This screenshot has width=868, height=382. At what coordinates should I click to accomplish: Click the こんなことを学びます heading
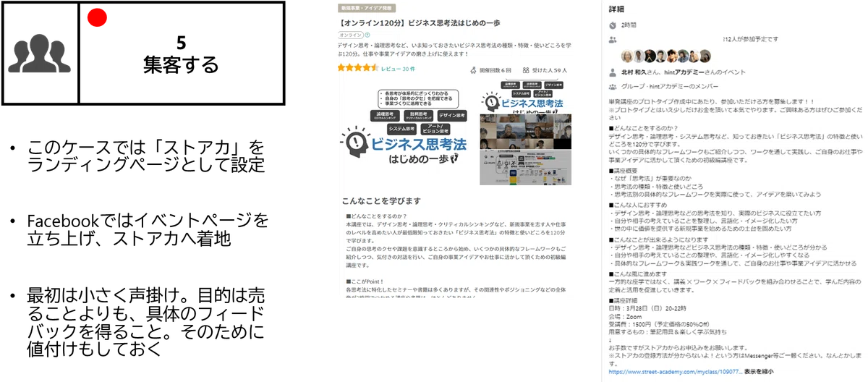tap(381, 200)
